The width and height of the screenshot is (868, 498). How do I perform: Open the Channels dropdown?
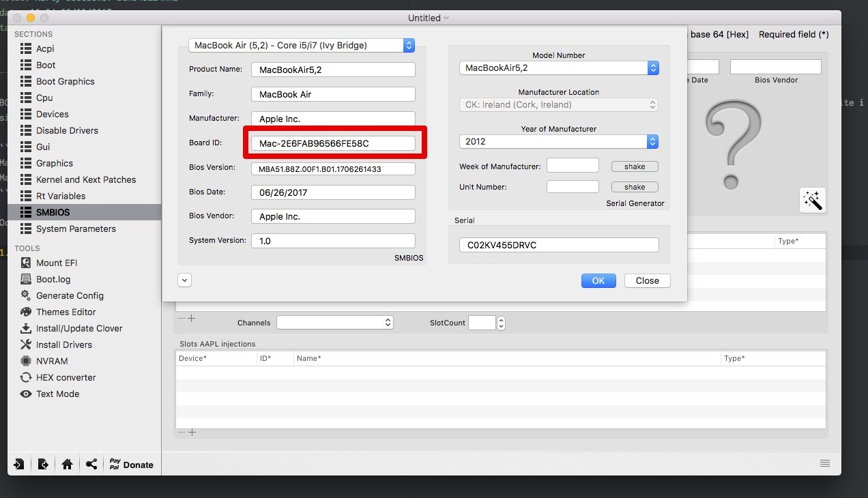click(334, 322)
